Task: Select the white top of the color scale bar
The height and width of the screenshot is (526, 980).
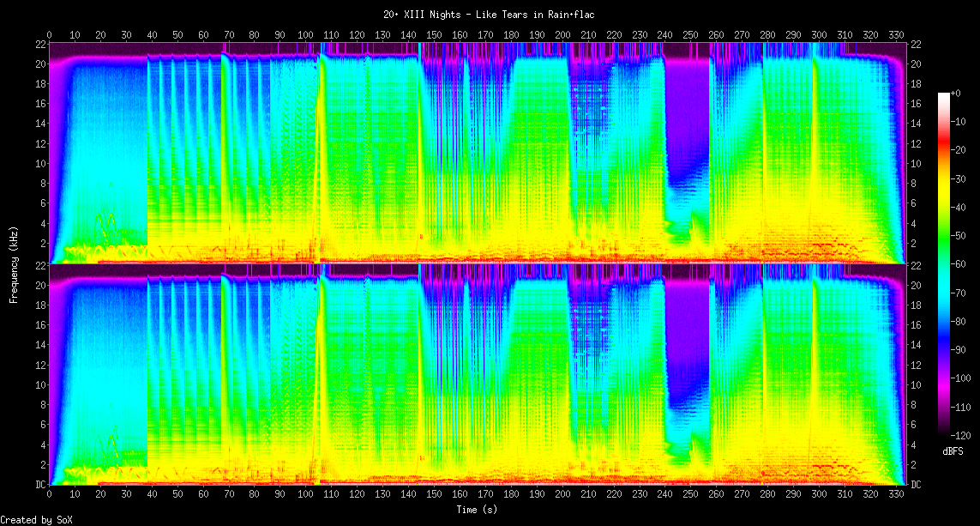Action: pos(945,94)
